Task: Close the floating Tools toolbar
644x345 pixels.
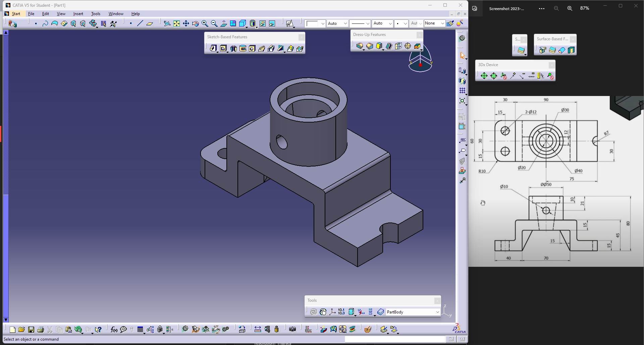Action: pos(437,301)
